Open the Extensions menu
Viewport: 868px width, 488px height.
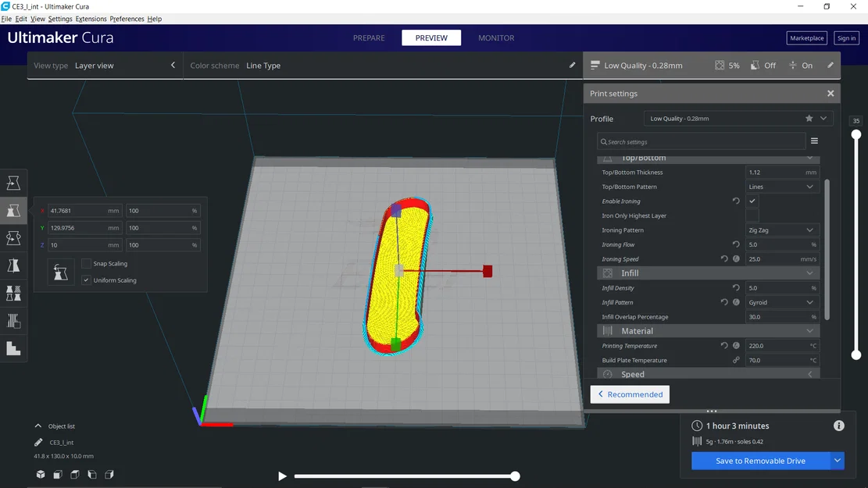[91, 19]
